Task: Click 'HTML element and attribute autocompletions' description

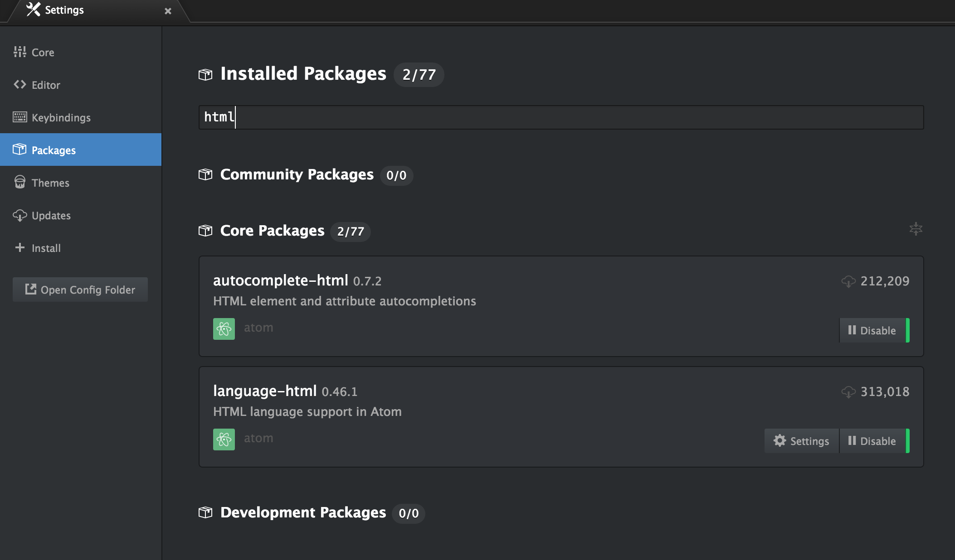Action: tap(345, 301)
